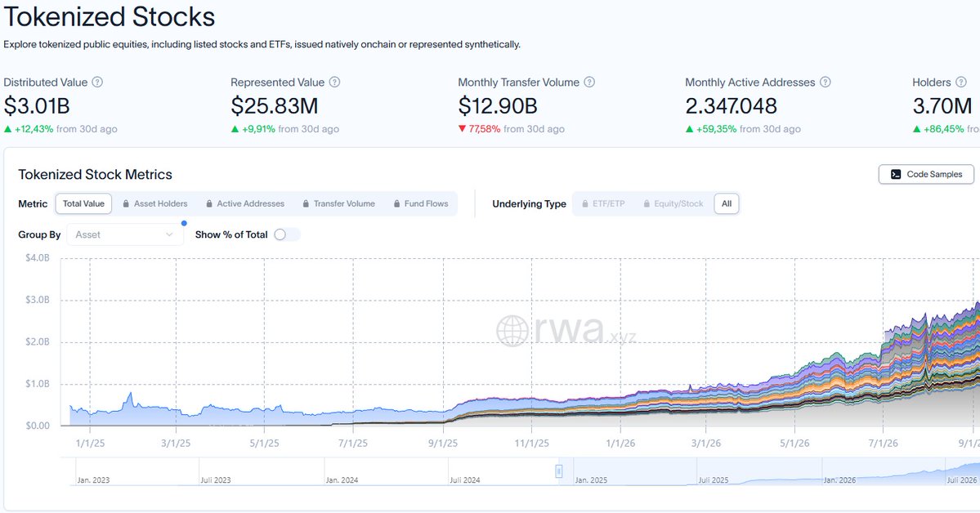Click the lock icon on Active Addresses
The width and height of the screenshot is (980, 513).
pos(209,203)
